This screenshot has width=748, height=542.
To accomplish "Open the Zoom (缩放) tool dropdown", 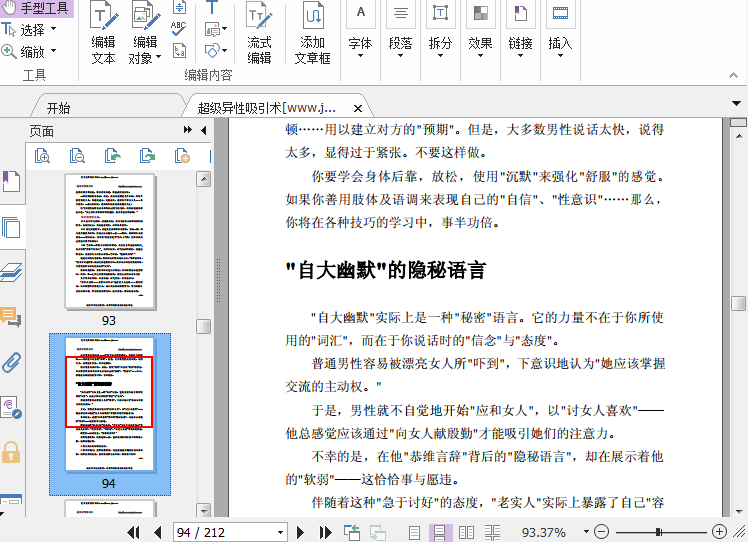I will (x=53, y=51).
